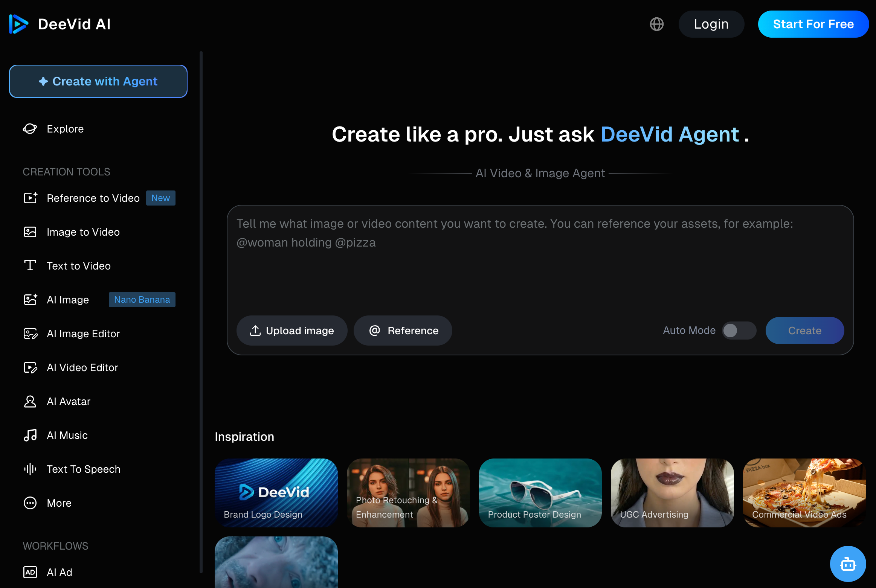
Task: Click the AI Image Editor icon
Action: (30, 334)
